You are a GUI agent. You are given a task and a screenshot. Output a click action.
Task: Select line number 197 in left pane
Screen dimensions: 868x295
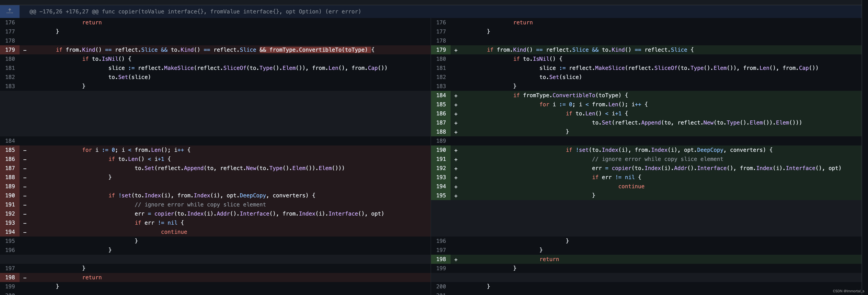tap(10, 268)
